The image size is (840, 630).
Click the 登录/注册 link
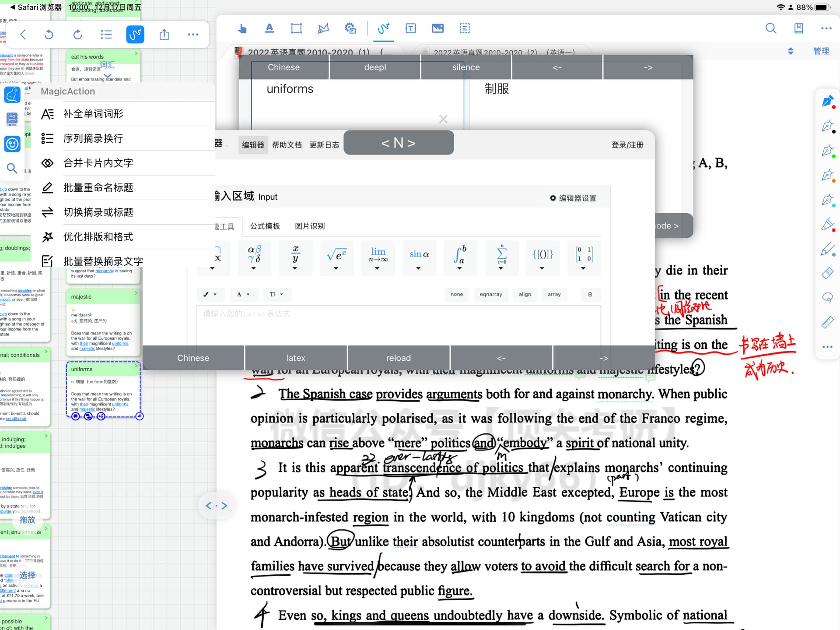point(627,145)
